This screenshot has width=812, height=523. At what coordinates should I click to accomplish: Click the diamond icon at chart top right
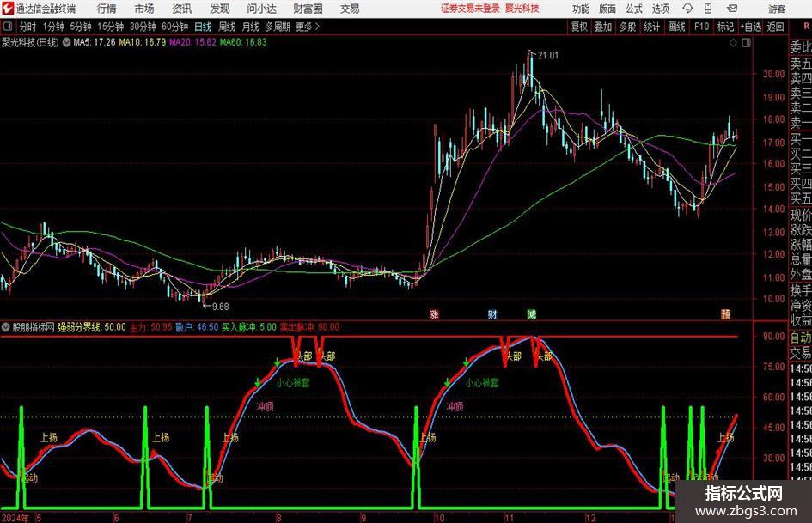[733, 43]
